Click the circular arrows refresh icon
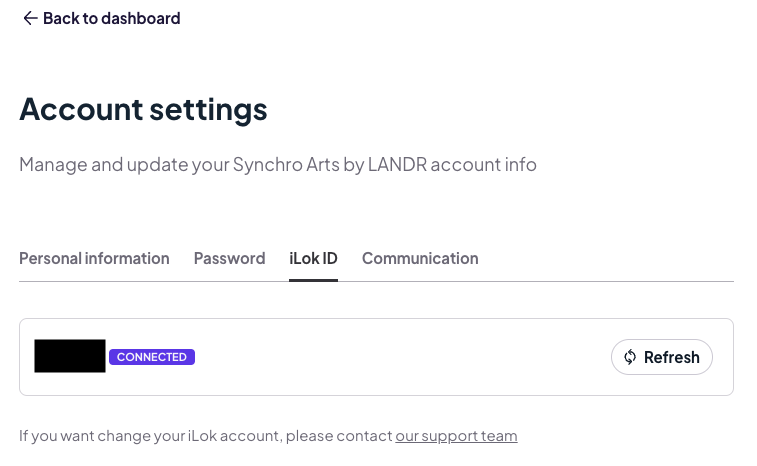This screenshot has height=466, width=757. click(x=630, y=357)
